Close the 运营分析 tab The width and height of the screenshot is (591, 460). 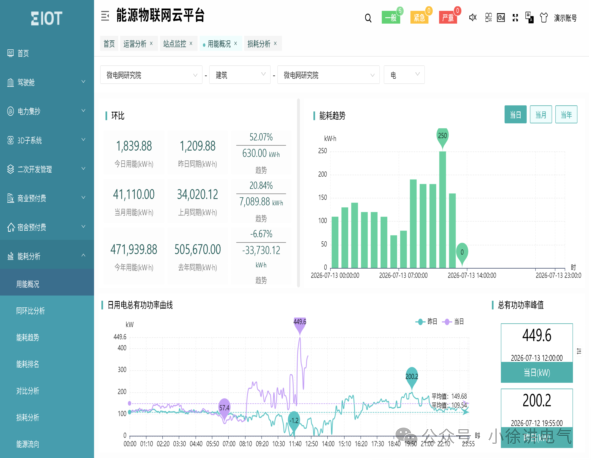click(x=152, y=43)
